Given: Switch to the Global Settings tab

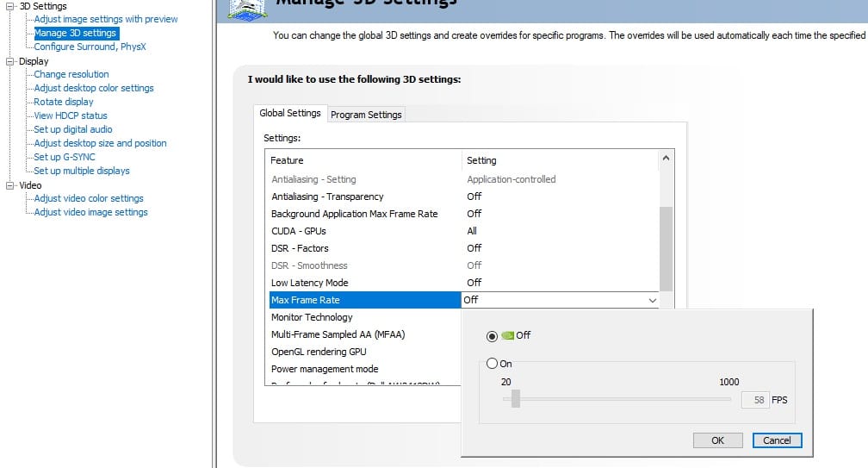Looking at the screenshot, I should pyautogui.click(x=289, y=114).
